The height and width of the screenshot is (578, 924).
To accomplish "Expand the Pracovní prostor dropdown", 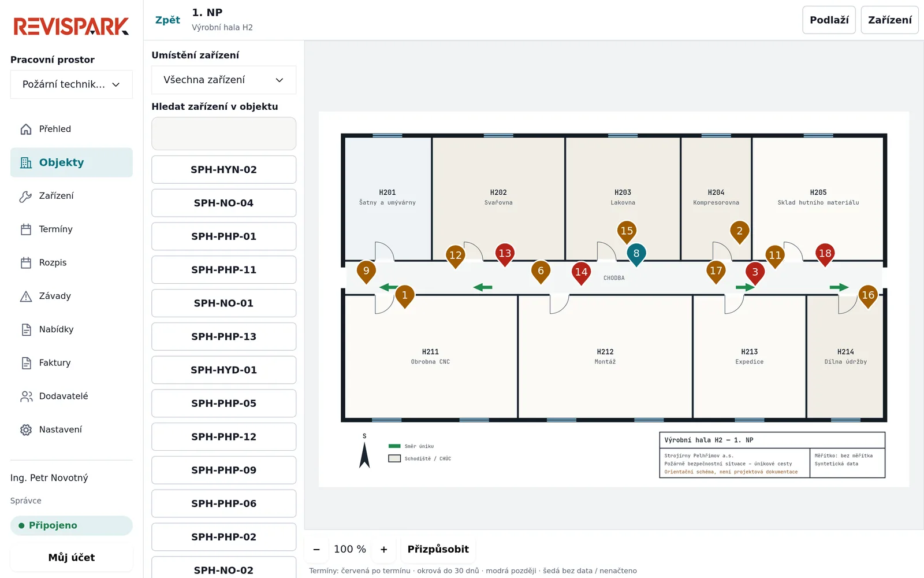I will 72,84.
